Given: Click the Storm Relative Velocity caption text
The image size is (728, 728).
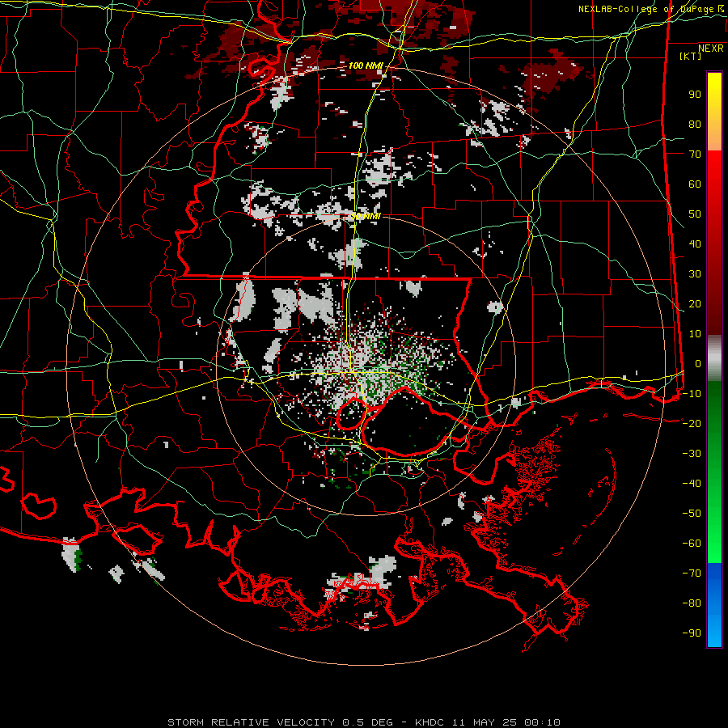Looking at the screenshot, I should click(364, 722).
